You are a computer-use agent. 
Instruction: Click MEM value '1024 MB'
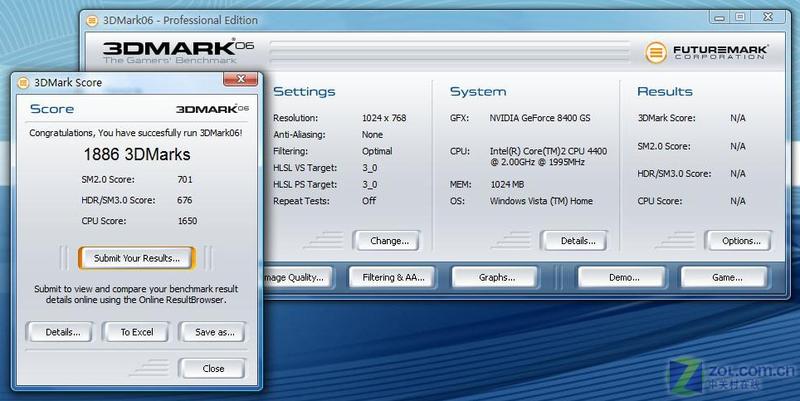[x=507, y=184]
